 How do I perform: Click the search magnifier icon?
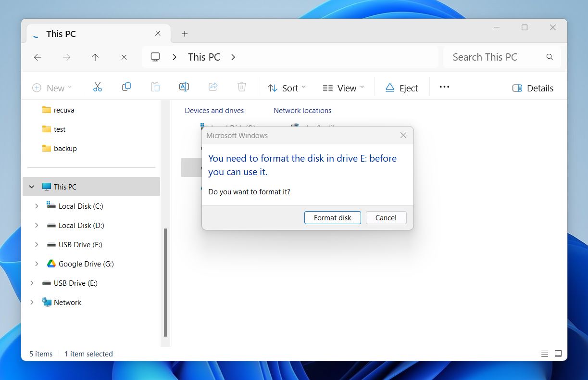[x=550, y=57]
